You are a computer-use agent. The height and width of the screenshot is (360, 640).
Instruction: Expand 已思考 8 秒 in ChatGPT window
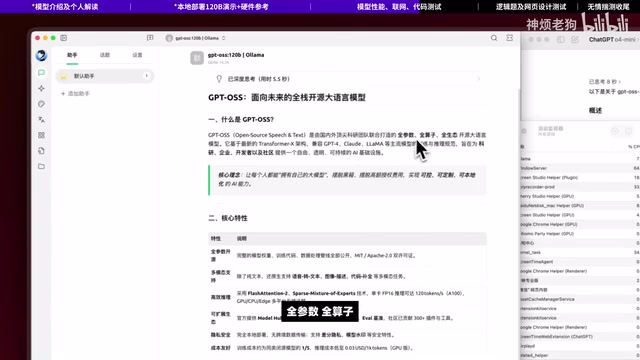[x=604, y=82]
